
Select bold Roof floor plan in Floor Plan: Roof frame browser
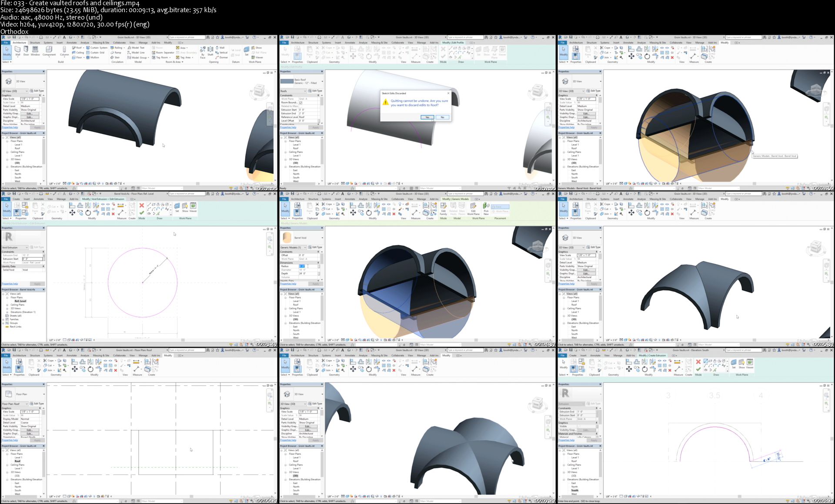click(17, 461)
